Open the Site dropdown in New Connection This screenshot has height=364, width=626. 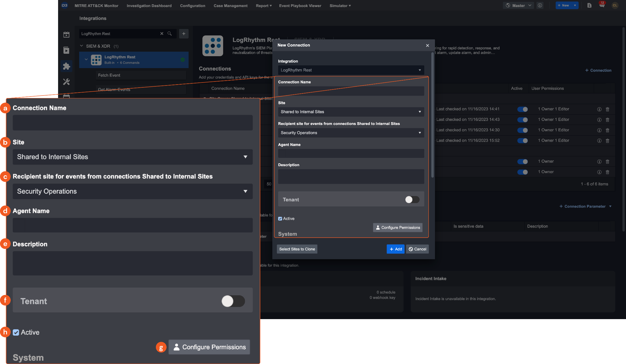pos(351,112)
